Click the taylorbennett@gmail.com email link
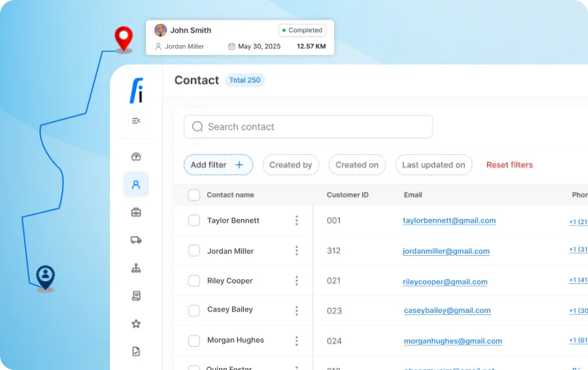Screen dimensions: 588x370 (449, 221)
